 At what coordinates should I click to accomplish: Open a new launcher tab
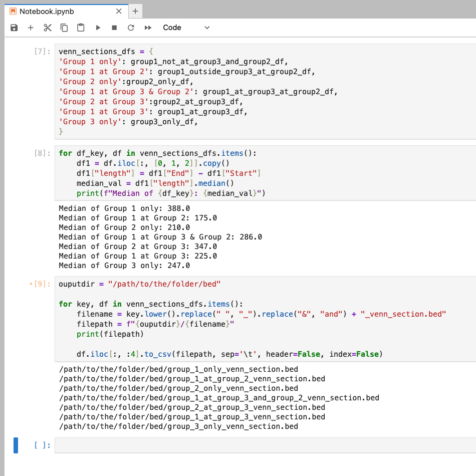point(135,10)
